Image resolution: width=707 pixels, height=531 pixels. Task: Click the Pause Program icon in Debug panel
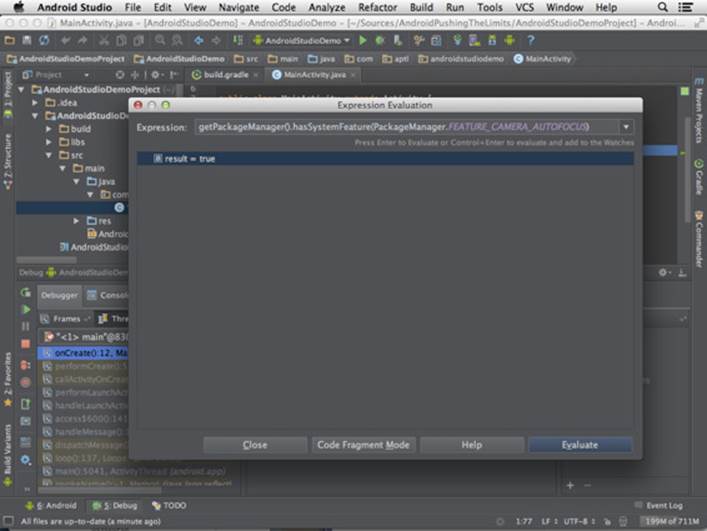[26, 326]
